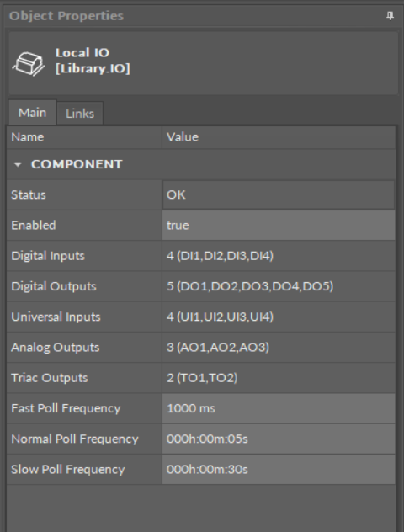404x532 pixels.
Task: Click the Triac Outputs value cell
Action: [279, 378]
